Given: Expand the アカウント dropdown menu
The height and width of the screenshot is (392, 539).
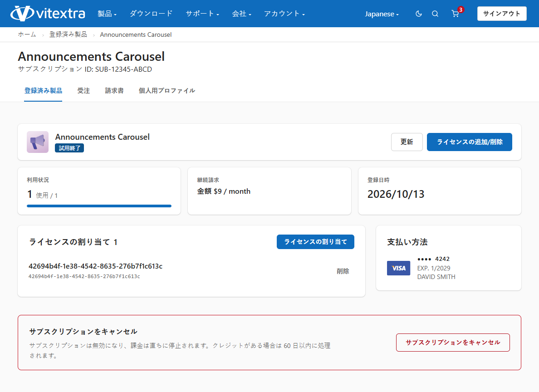Looking at the screenshot, I should pos(284,14).
